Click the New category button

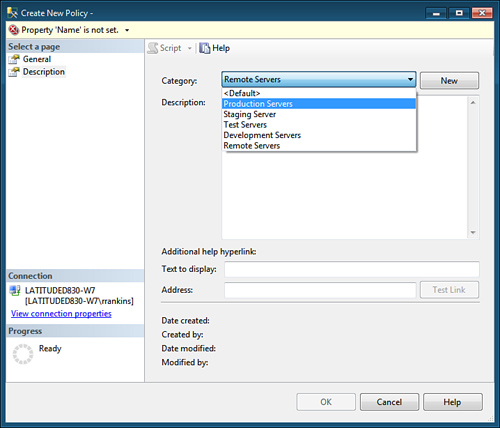coord(449,81)
